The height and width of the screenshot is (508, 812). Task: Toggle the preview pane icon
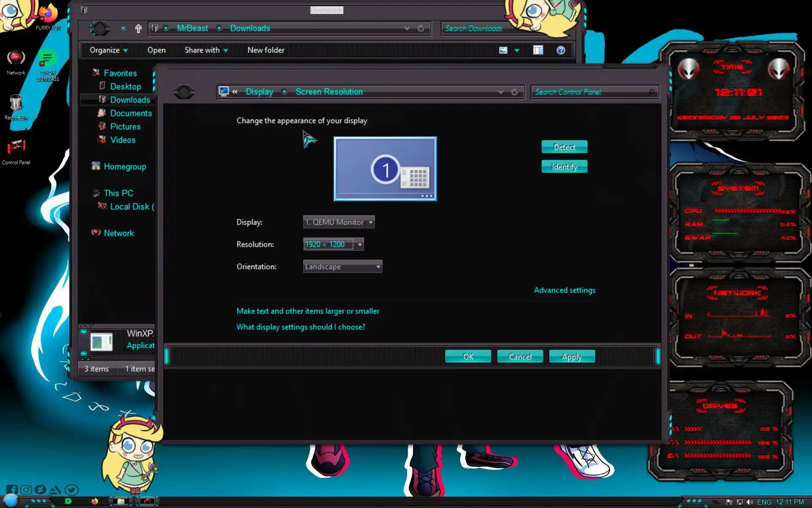click(x=538, y=50)
